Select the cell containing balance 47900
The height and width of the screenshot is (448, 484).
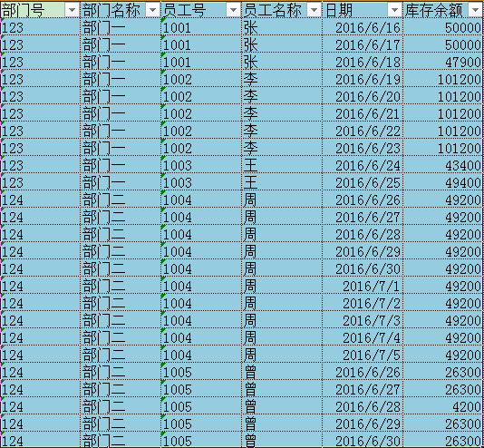[x=443, y=62]
